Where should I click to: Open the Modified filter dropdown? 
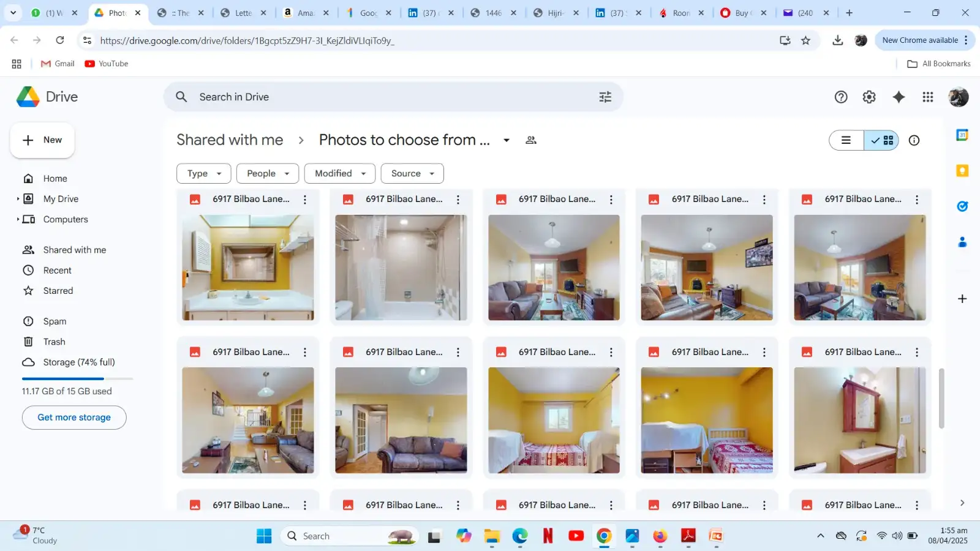click(340, 173)
